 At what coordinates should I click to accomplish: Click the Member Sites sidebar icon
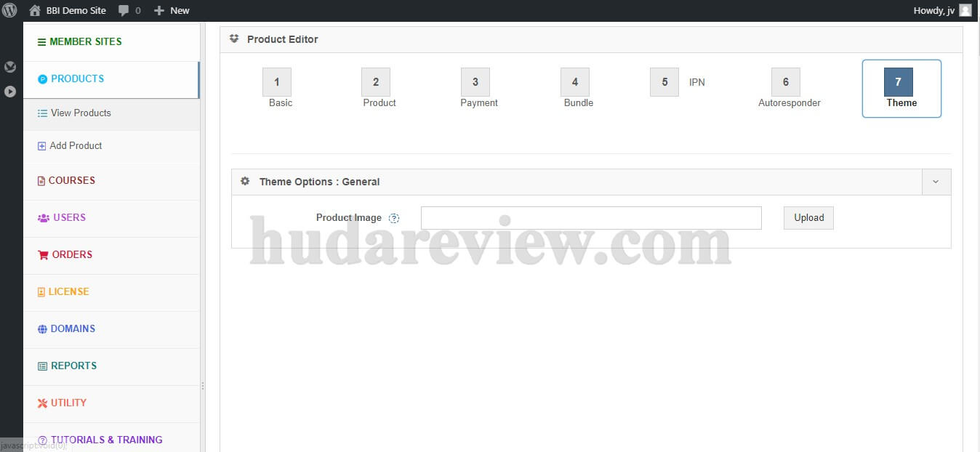pyautogui.click(x=41, y=41)
